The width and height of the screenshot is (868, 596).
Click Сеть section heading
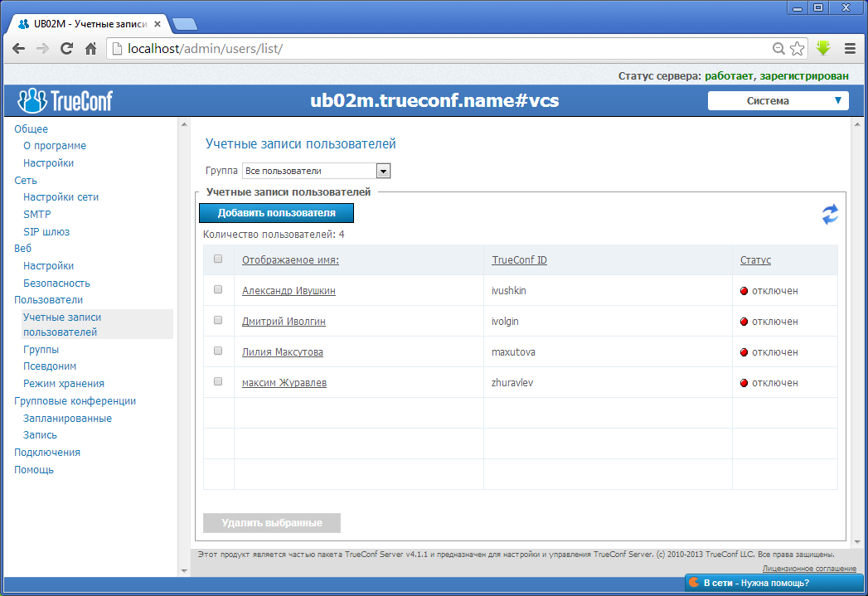[26, 181]
